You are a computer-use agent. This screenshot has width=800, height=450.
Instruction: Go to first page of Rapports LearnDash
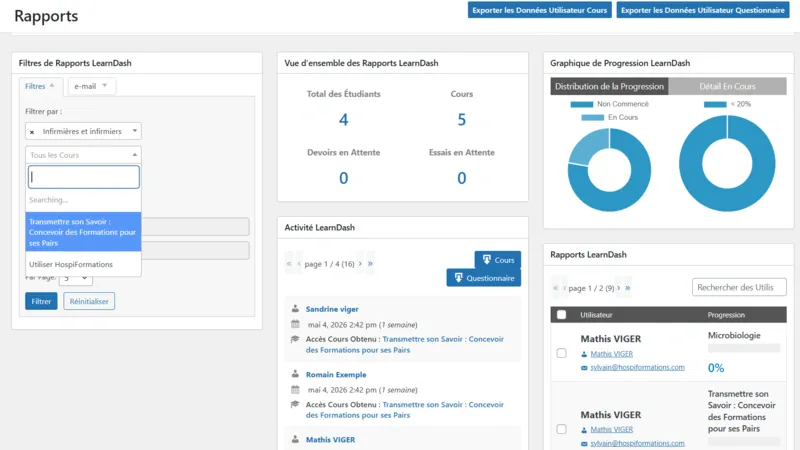click(556, 288)
